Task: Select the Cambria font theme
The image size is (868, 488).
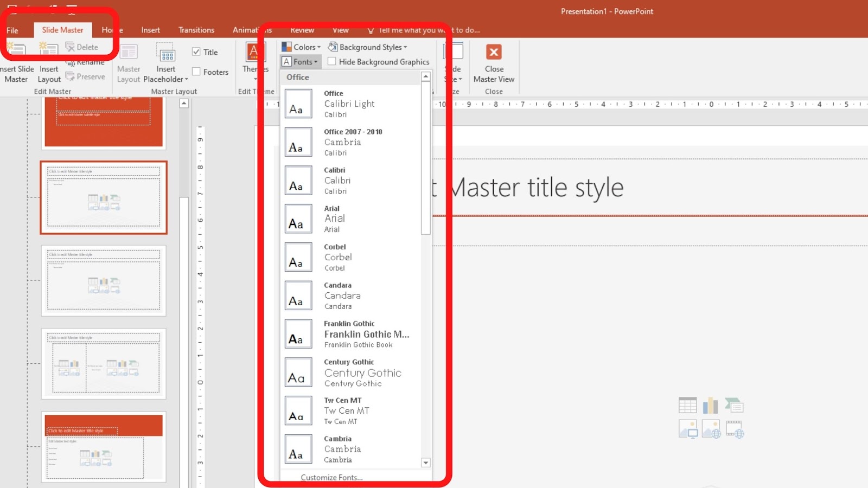Action: pyautogui.click(x=352, y=449)
